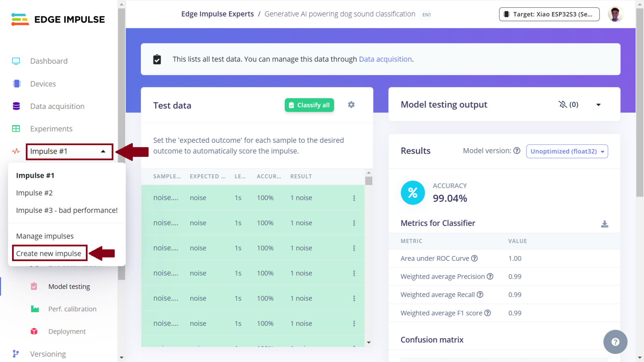This screenshot has width=644, height=362.
Task: Open the Dashboard monitor icon
Action: [16, 61]
